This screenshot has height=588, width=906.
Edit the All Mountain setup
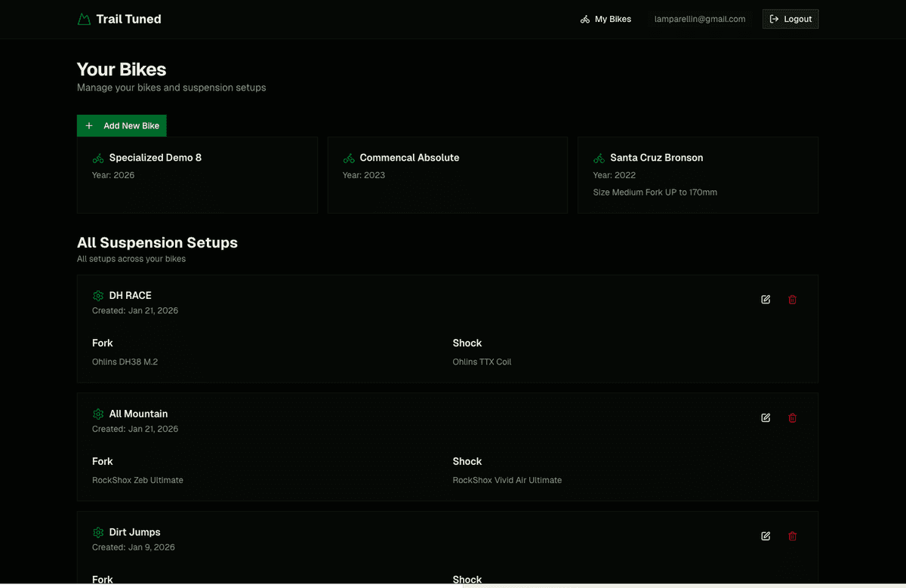click(x=766, y=418)
